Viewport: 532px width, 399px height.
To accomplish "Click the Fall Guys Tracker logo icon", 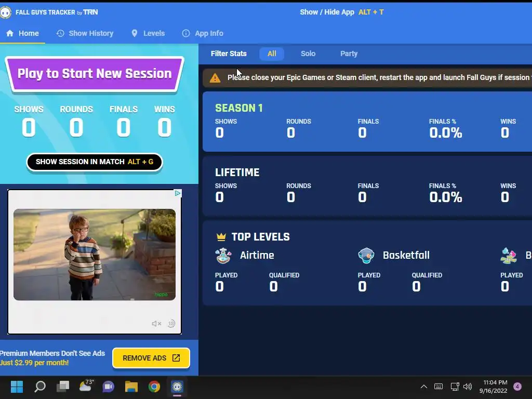I will point(5,12).
